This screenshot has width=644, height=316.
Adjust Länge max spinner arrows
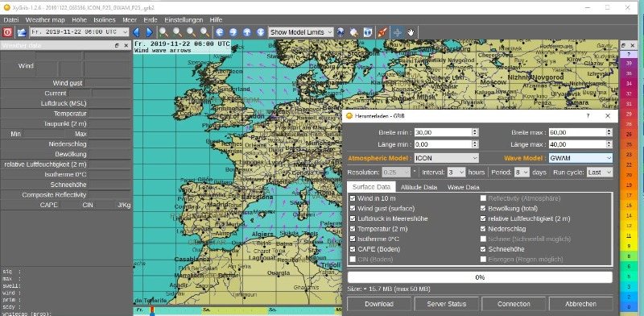click(x=609, y=144)
